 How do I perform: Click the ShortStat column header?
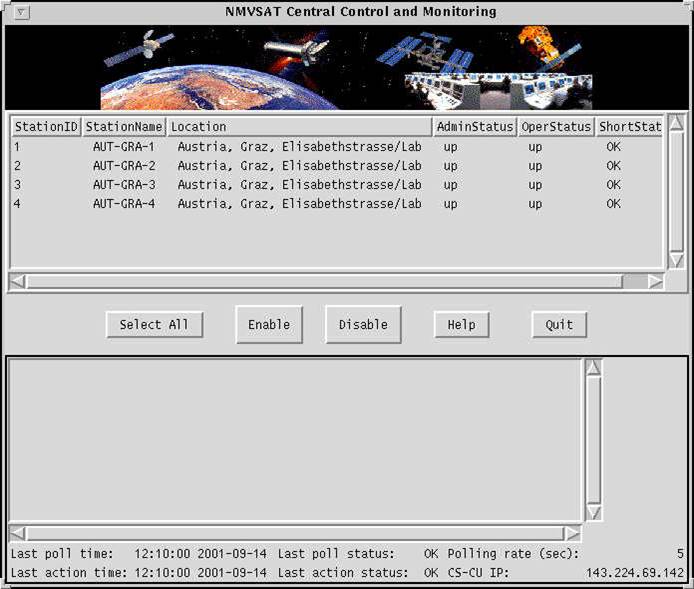pyautogui.click(x=629, y=127)
